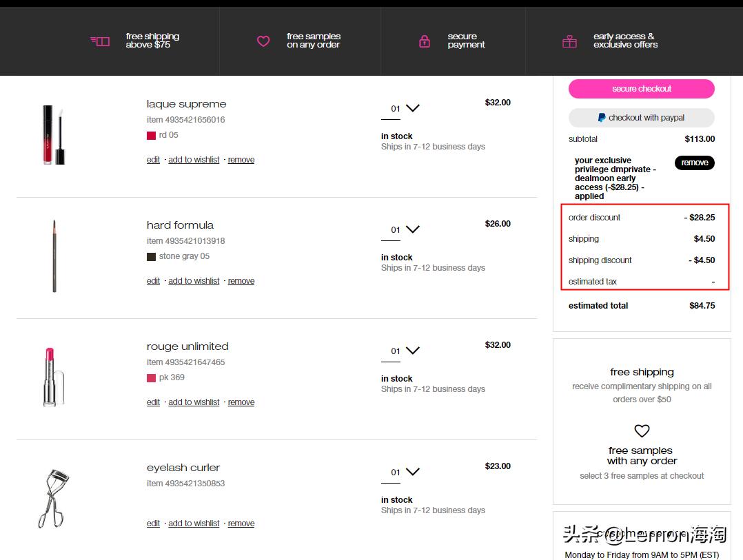Expand hard formula quantity selector

coord(412,229)
